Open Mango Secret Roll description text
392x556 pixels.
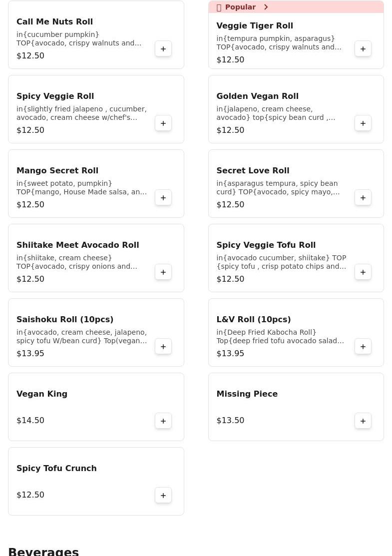tap(81, 188)
